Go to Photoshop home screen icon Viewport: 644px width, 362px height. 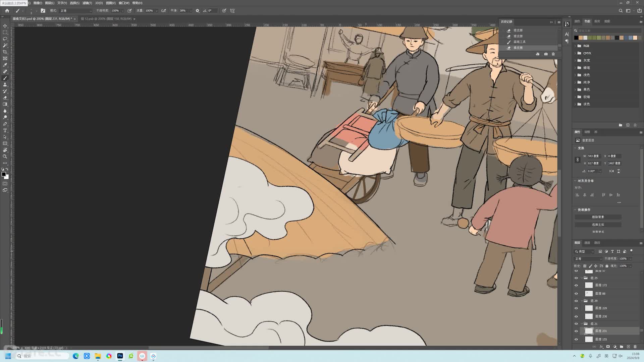(x=7, y=11)
